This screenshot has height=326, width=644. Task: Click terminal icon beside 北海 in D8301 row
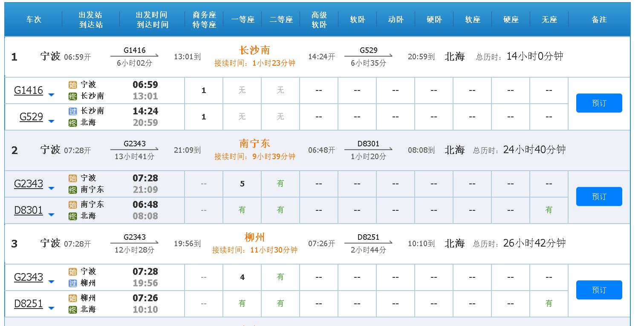(73, 216)
